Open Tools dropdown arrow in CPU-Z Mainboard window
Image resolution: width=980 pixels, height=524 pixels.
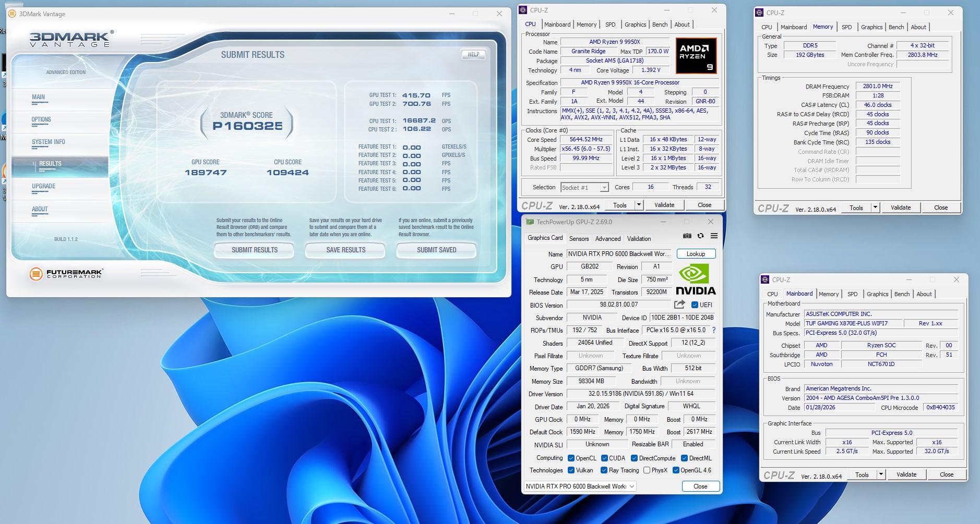click(881, 474)
